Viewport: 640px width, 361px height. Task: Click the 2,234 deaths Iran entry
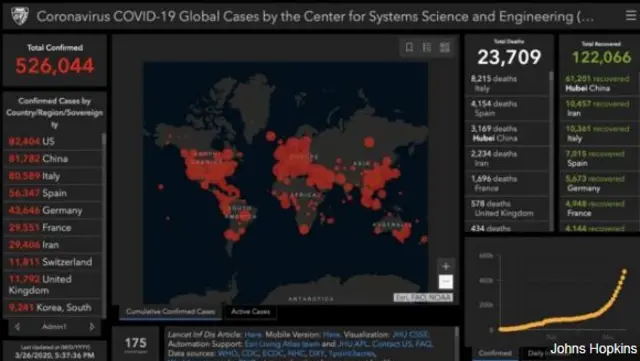point(507,158)
